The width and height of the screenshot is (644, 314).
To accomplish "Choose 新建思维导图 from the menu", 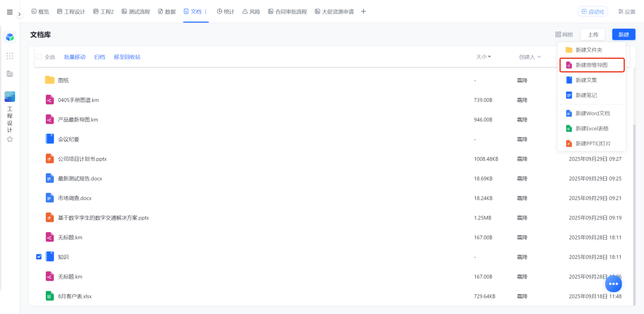I will pyautogui.click(x=591, y=65).
